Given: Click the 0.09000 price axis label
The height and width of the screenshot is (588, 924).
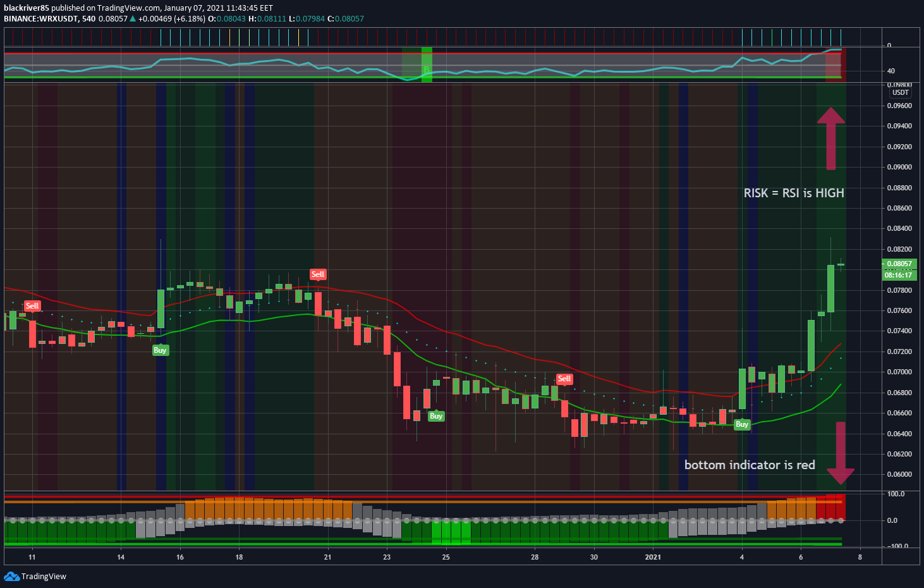Looking at the screenshot, I should coord(899,167).
